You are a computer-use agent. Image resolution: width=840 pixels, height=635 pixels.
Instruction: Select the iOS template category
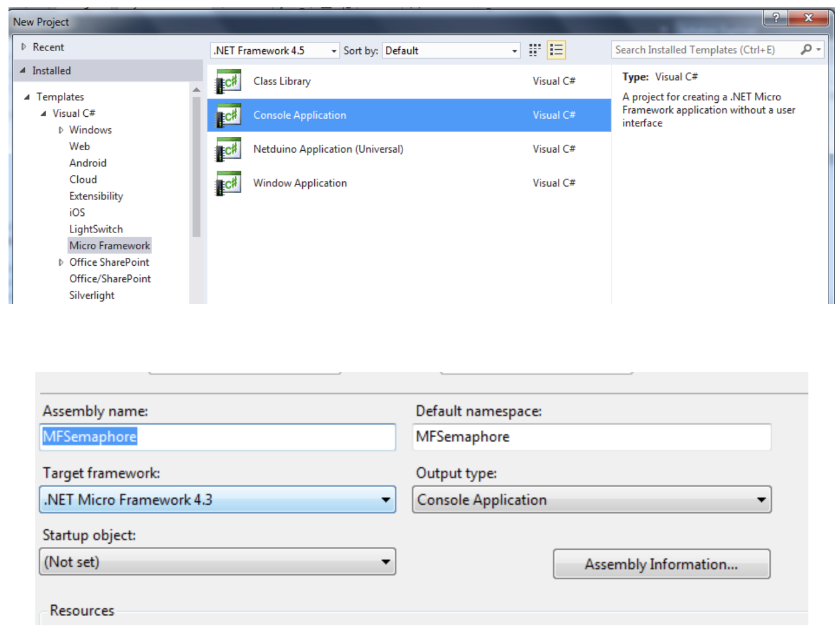pyautogui.click(x=77, y=212)
